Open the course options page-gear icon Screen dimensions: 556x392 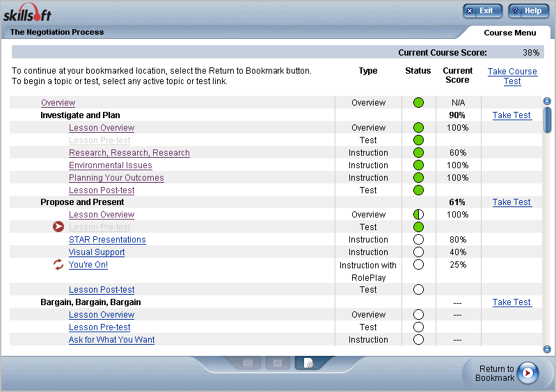[308, 363]
